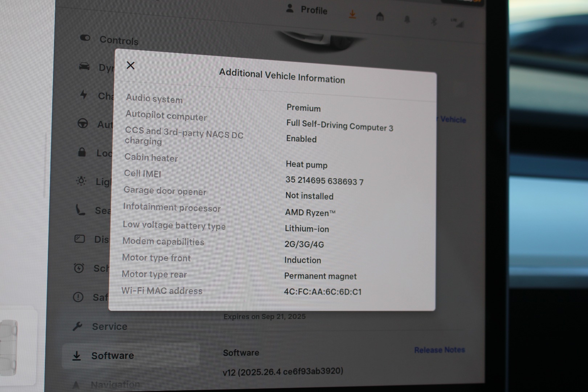The height and width of the screenshot is (392, 588).
Task: Click the Vehicle link behind dialog
Action: pyautogui.click(x=452, y=119)
